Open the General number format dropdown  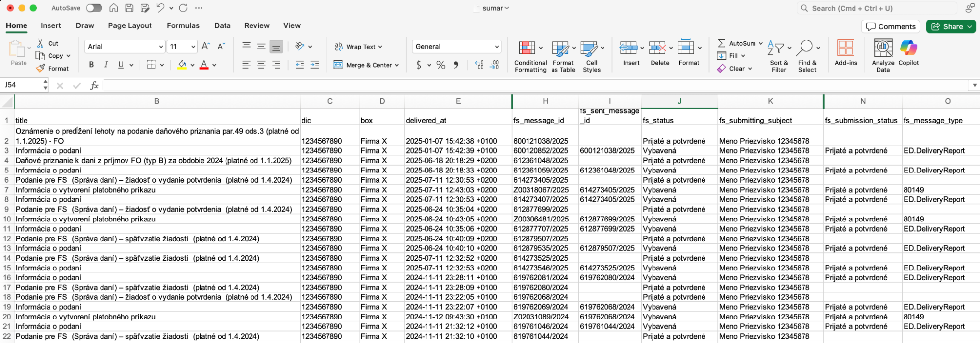tap(456, 47)
